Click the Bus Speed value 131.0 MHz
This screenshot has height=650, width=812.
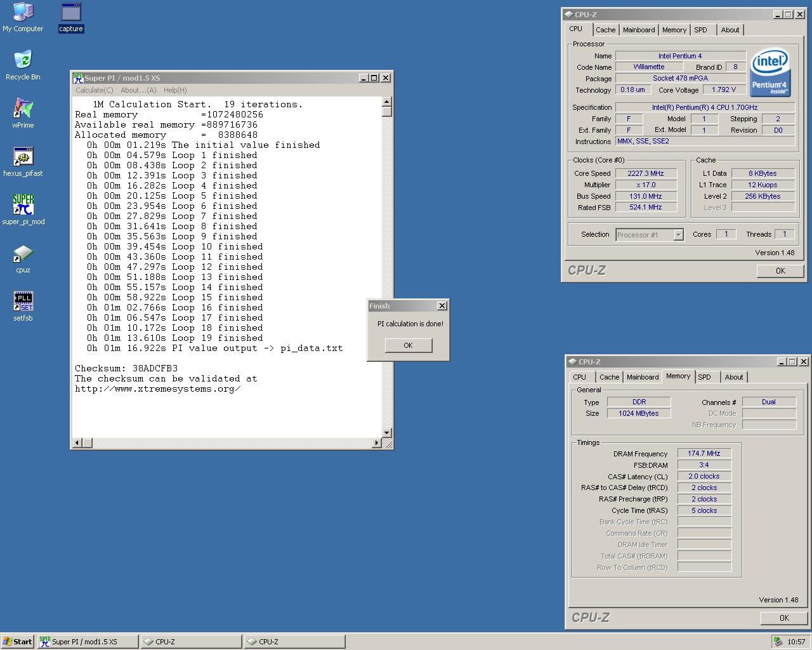tap(646, 196)
